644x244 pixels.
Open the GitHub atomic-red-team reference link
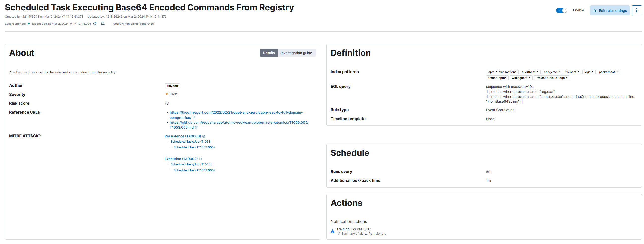tap(239, 122)
